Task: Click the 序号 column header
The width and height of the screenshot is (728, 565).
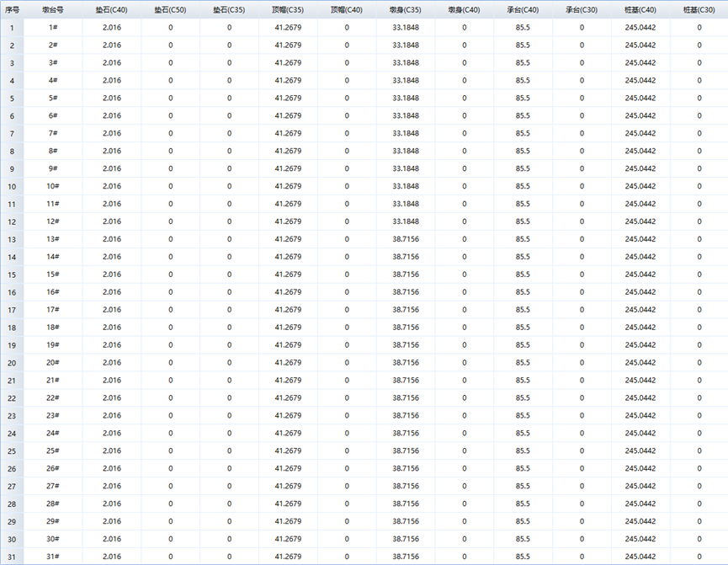Action: 12,9
